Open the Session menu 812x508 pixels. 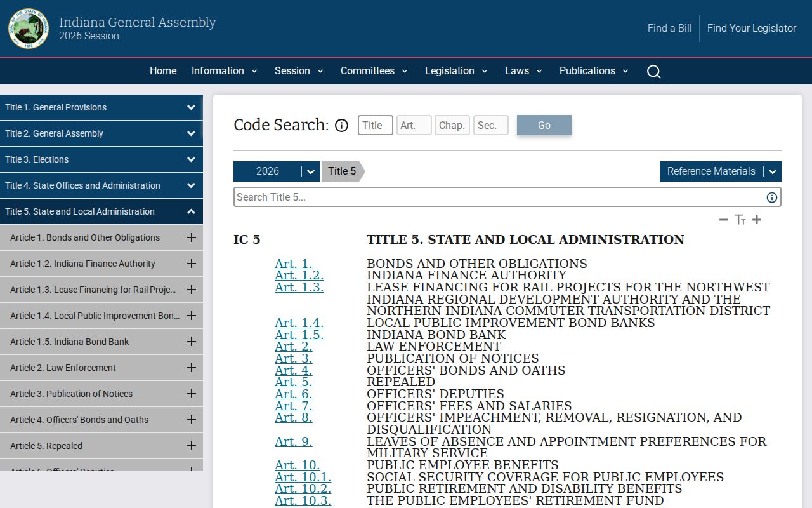[x=299, y=71]
